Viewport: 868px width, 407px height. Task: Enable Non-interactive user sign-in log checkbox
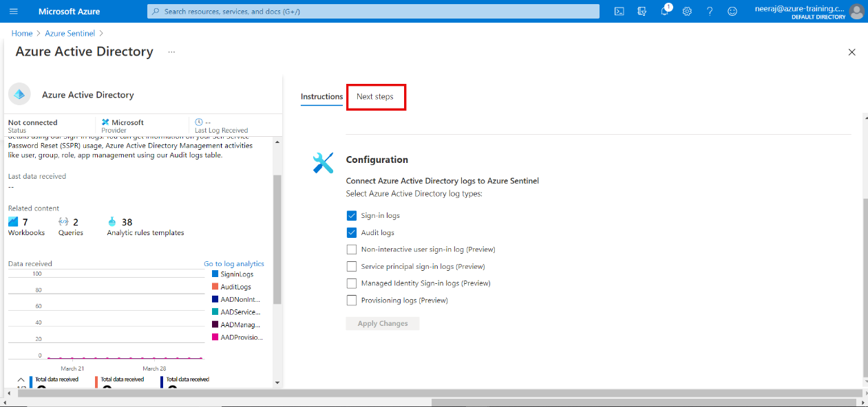[x=352, y=250]
